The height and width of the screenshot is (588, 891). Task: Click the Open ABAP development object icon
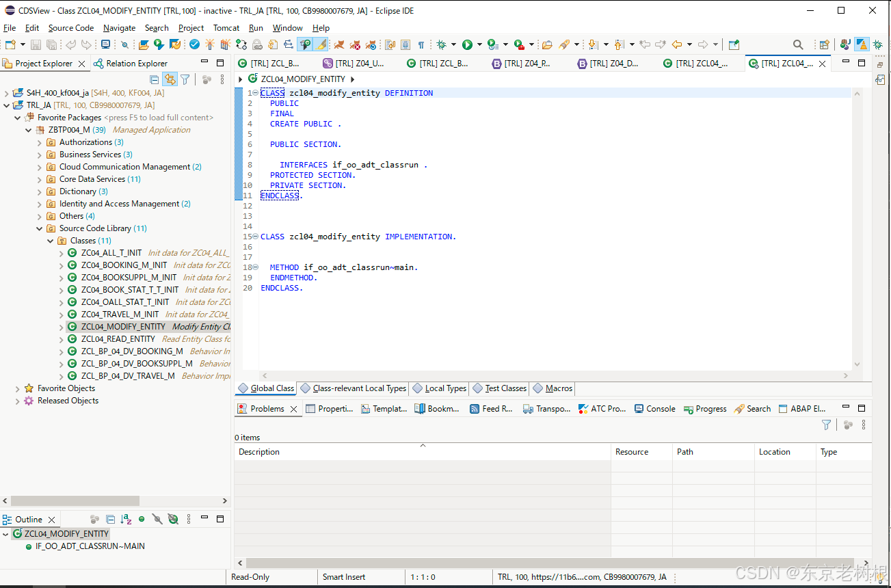[x=144, y=44]
